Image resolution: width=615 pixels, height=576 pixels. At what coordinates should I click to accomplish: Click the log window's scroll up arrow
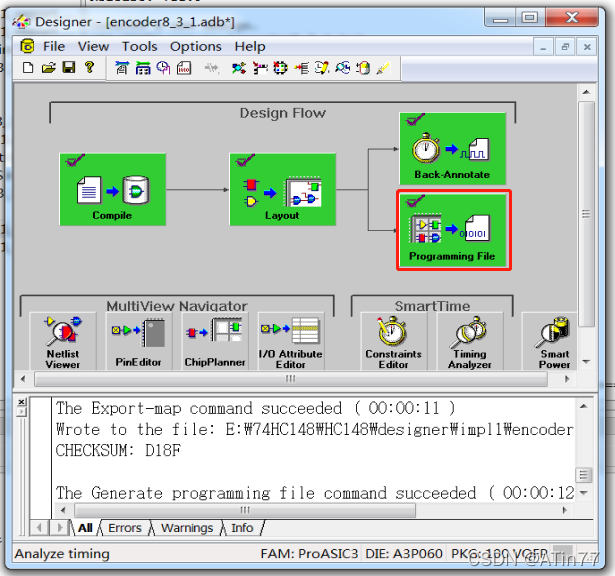tap(584, 407)
